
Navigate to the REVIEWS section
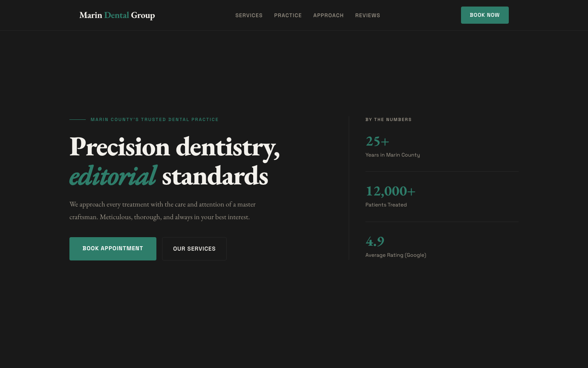[367, 15]
